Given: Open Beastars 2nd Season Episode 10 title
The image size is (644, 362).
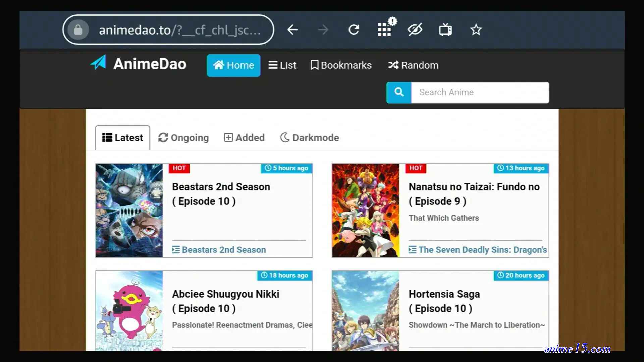Looking at the screenshot, I should pyautogui.click(x=221, y=194).
